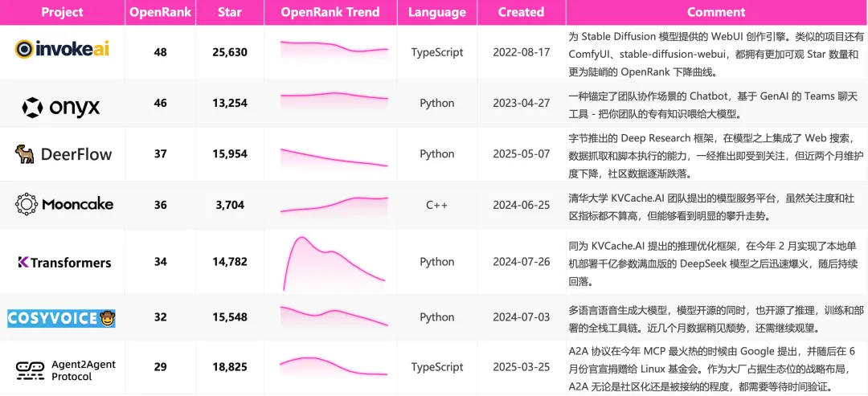The height and width of the screenshot is (396, 868).
Task: Click Python in the CosyVoice row
Action: [437, 317]
